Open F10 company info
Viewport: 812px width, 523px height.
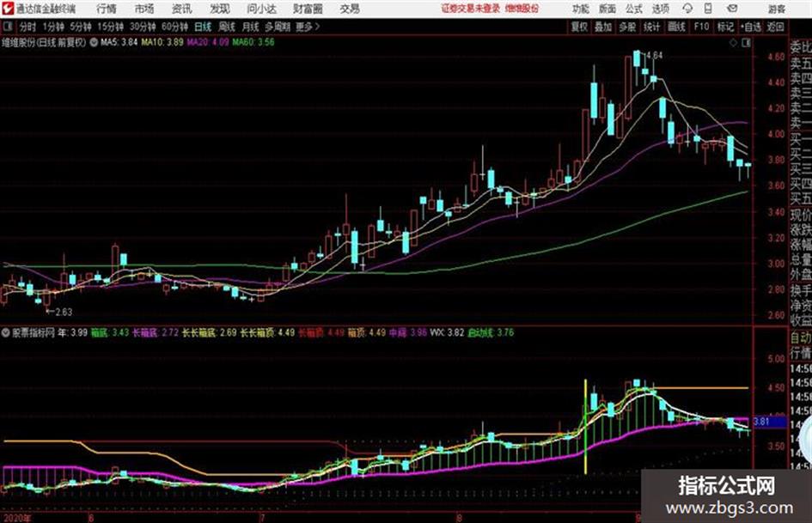(701, 27)
